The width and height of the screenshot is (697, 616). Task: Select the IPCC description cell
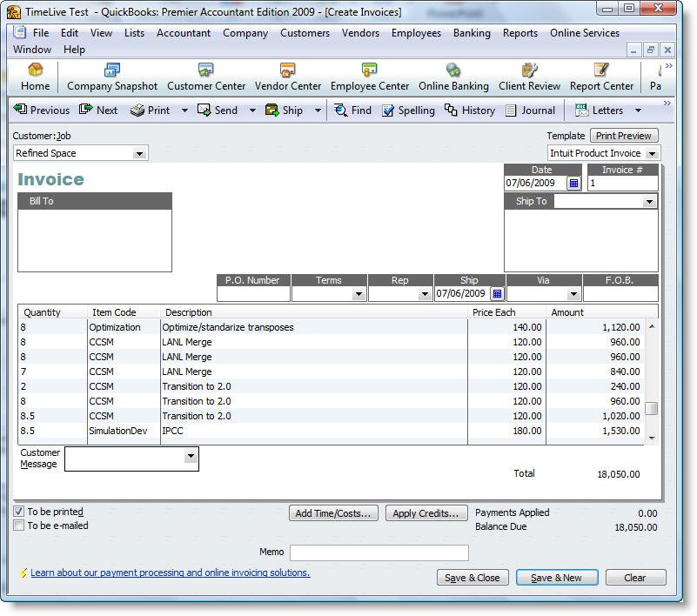[x=314, y=431]
